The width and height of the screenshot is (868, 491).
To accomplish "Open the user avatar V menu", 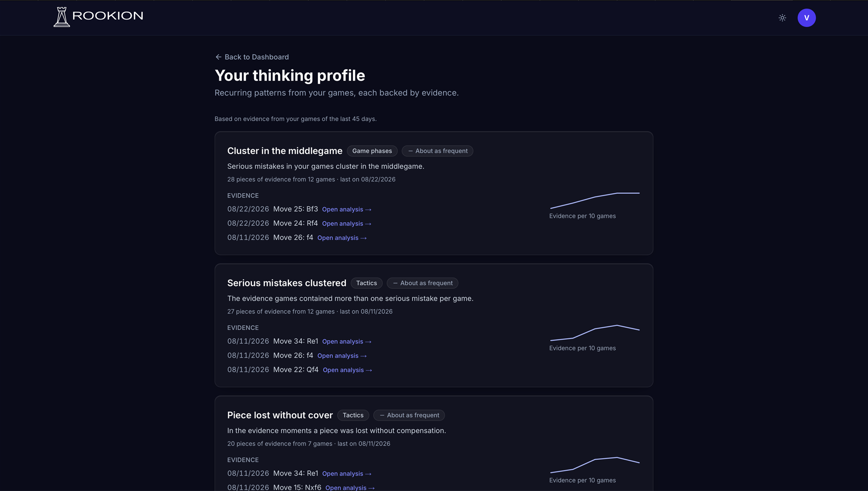I will (807, 18).
